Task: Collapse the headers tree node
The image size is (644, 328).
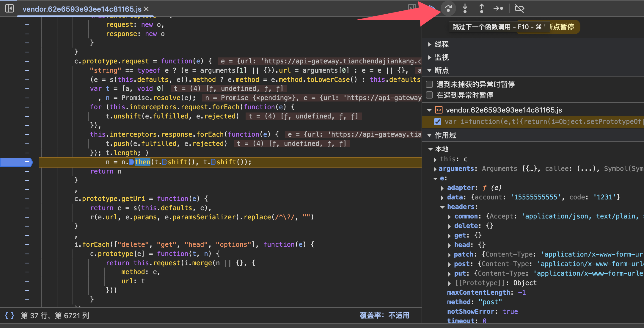Action: point(442,207)
